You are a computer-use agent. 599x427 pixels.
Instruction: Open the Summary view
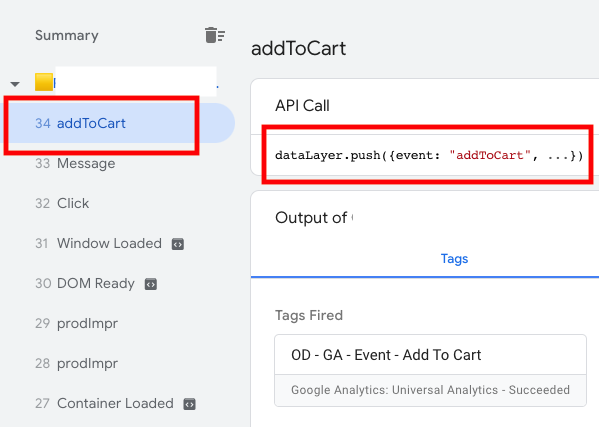click(x=67, y=35)
